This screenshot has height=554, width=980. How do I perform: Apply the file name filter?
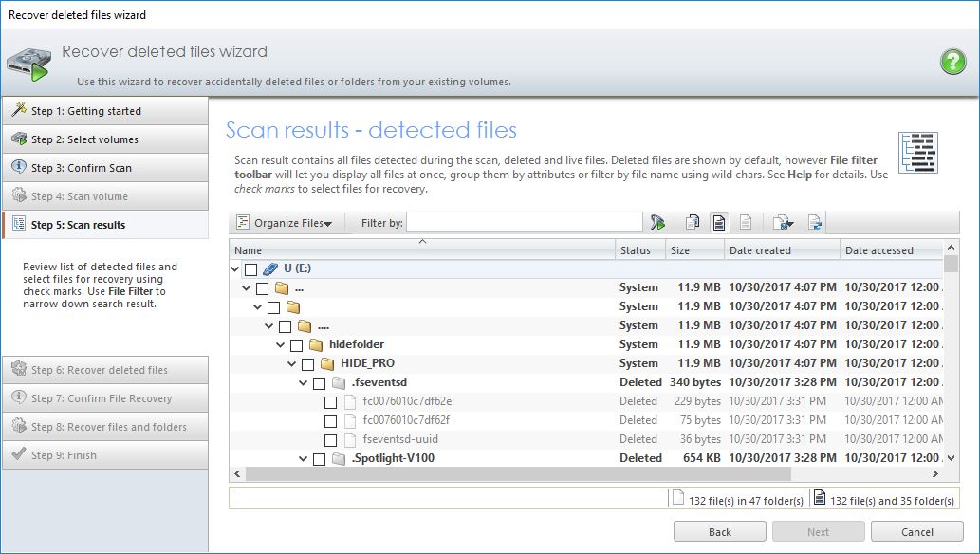pos(657,222)
